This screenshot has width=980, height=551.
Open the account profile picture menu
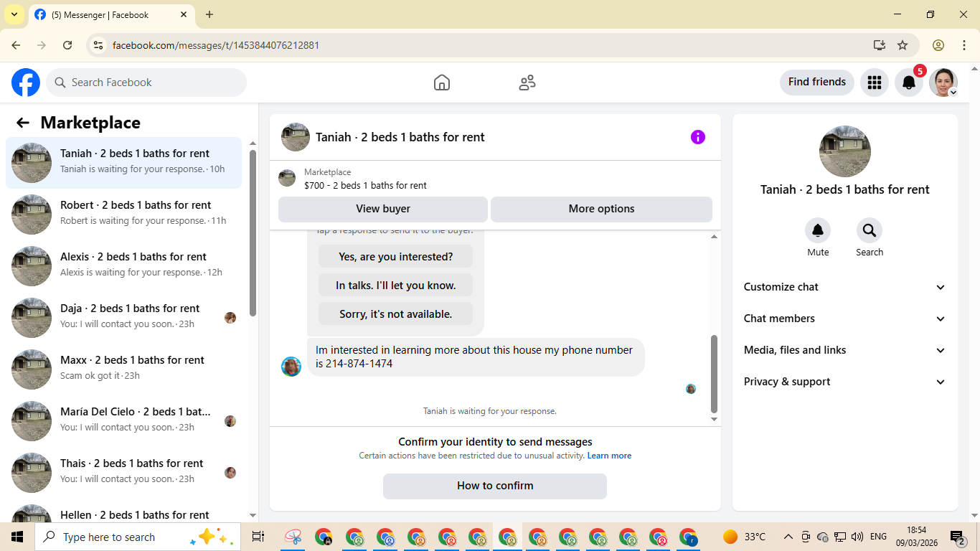tap(943, 83)
